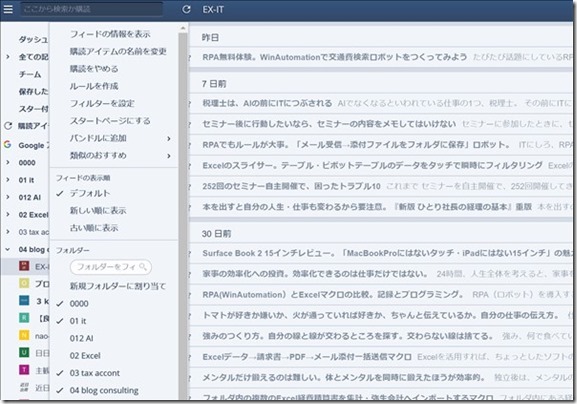Screen dimensions: 577x404
Task: Click the Google feed icon in sidebar
Action: click(x=7, y=145)
